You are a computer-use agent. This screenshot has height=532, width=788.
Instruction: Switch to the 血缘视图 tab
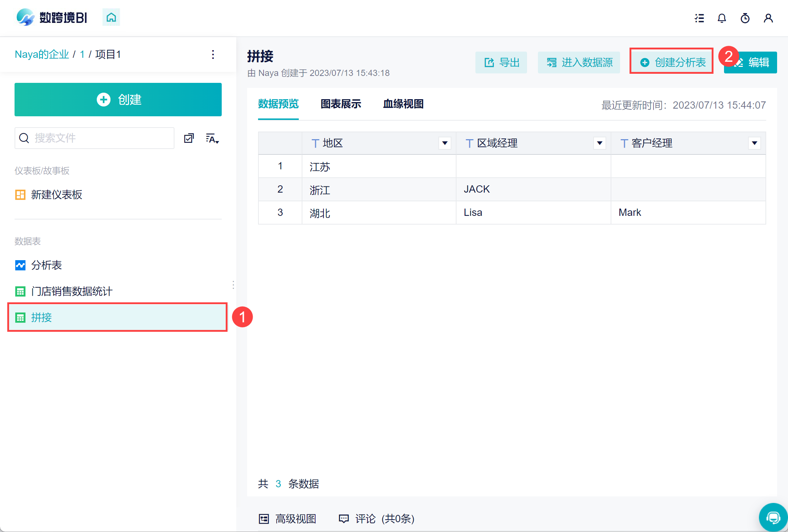(x=403, y=104)
